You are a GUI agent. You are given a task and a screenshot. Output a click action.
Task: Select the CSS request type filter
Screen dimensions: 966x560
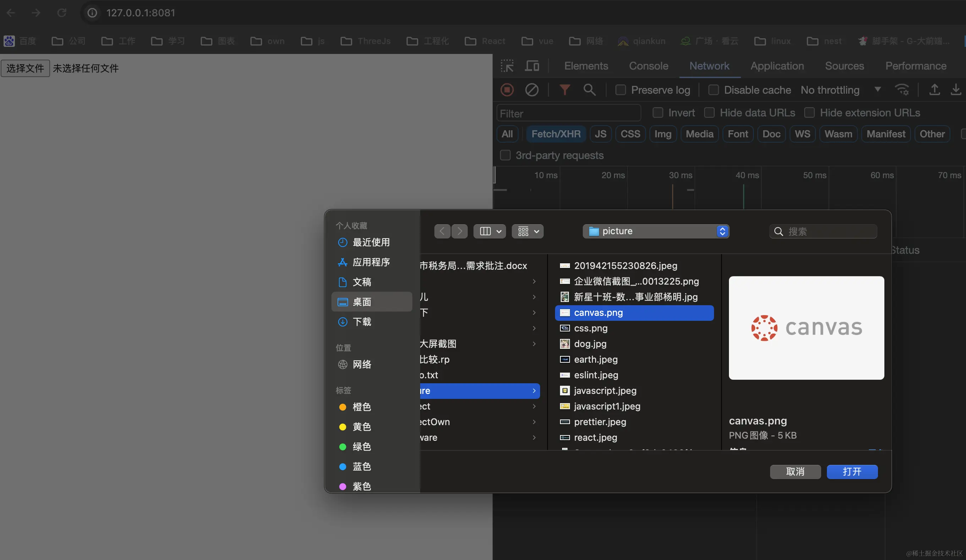click(x=630, y=134)
